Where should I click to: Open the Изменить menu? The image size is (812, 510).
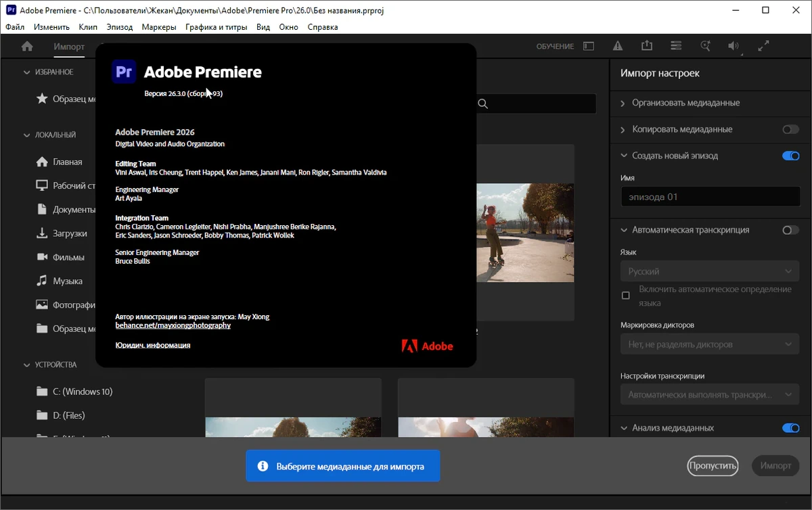tap(51, 27)
